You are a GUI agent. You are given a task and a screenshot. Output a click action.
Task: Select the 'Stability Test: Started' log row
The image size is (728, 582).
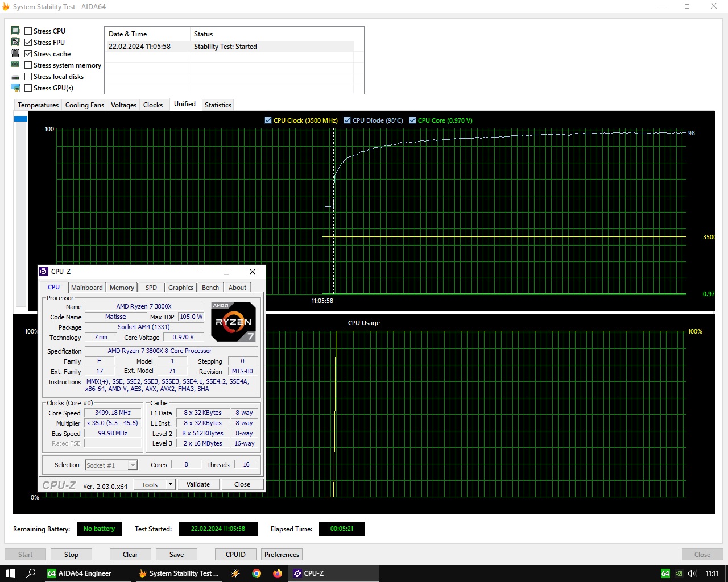tap(230, 47)
